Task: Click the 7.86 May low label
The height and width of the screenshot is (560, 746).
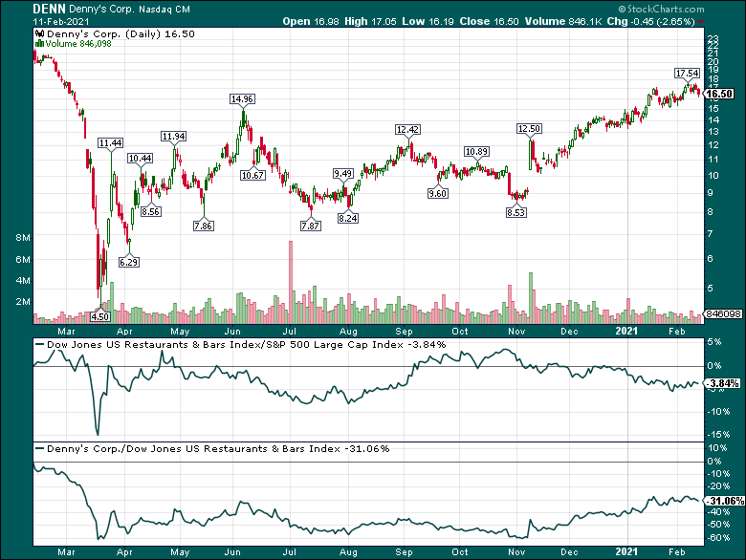Action: [x=203, y=226]
